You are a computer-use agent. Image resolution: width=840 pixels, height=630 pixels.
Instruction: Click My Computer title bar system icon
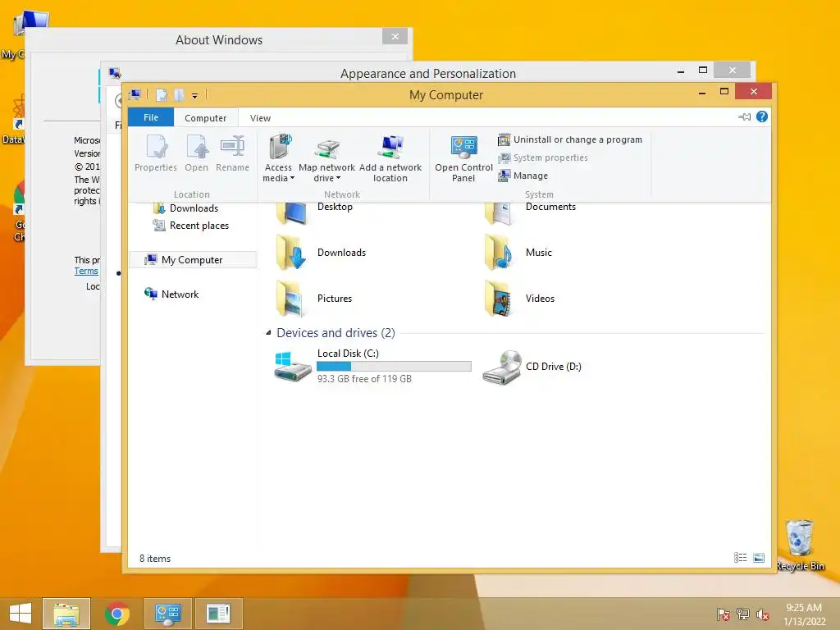click(135, 95)
